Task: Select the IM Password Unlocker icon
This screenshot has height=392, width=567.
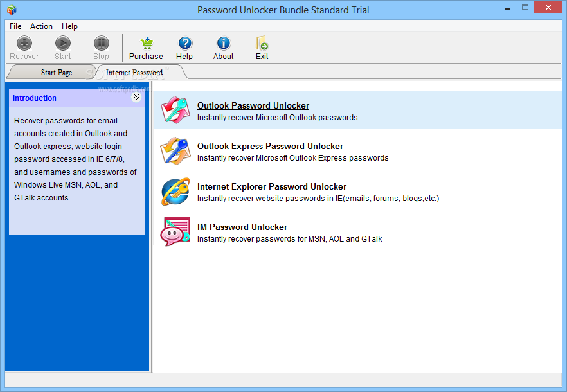Action: [175, 232]
